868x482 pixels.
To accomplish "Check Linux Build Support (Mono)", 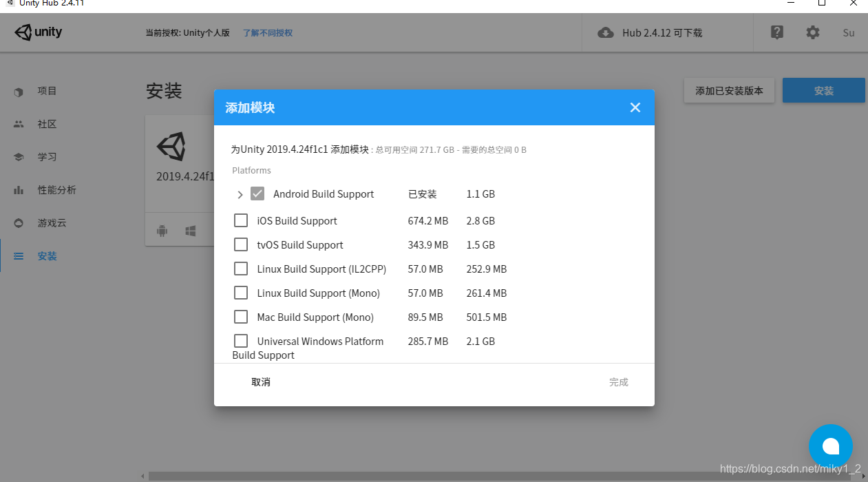I will click(241, 293).
